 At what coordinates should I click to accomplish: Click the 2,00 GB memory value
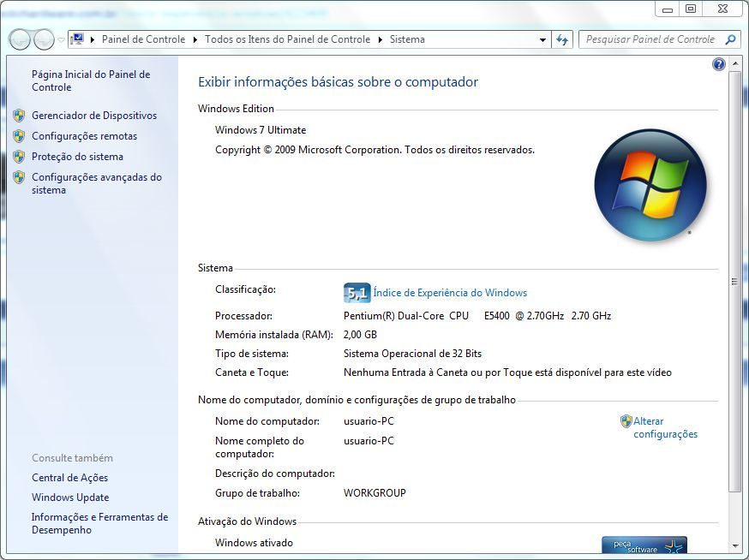click(360, 335)
